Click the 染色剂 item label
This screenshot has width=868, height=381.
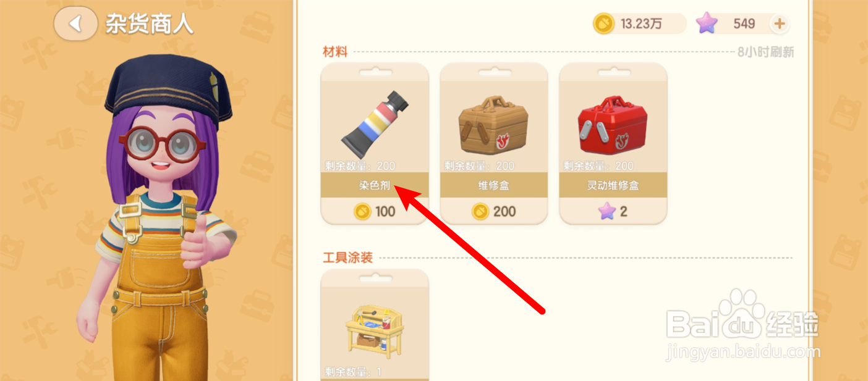(375, 185)
